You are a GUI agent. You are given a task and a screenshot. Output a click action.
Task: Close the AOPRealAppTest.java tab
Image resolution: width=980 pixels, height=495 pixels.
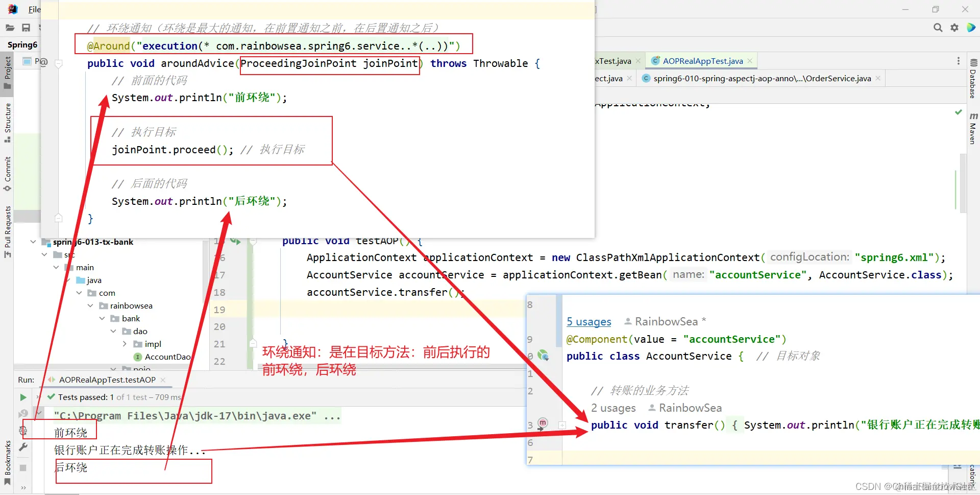point(750,61)
